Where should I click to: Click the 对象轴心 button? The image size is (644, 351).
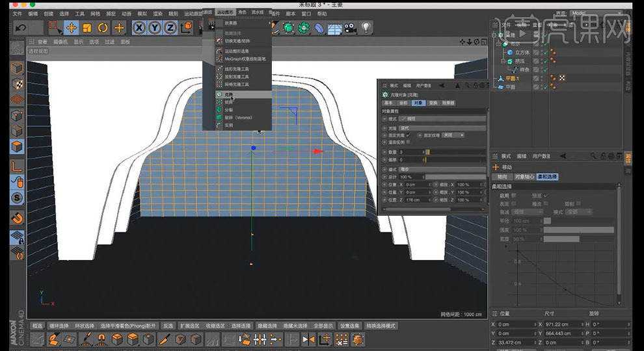524,177
